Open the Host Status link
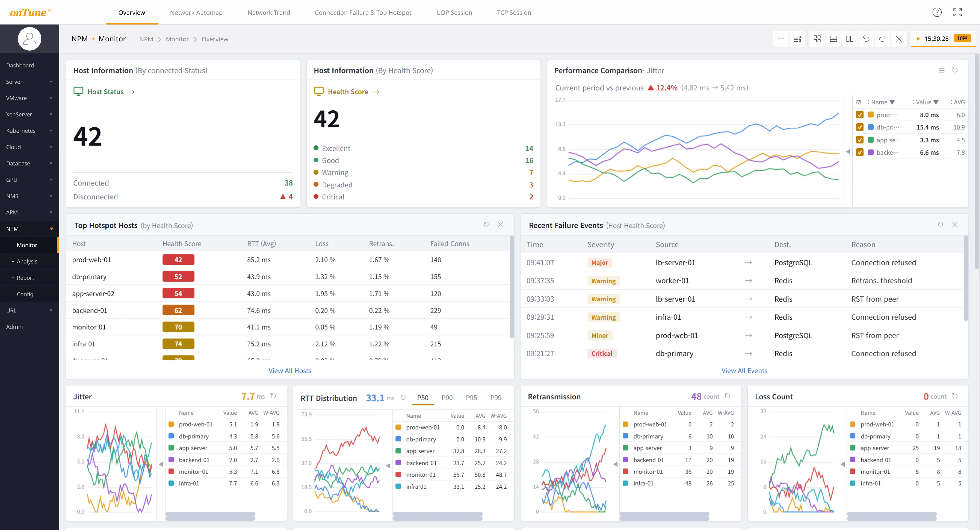980x530 pixels. click(111, 92)
